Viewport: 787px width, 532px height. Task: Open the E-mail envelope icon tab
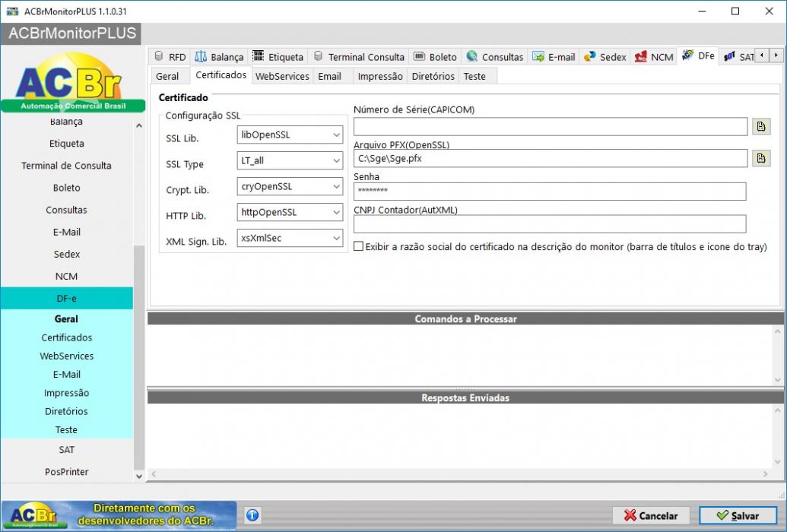point(554,57)
